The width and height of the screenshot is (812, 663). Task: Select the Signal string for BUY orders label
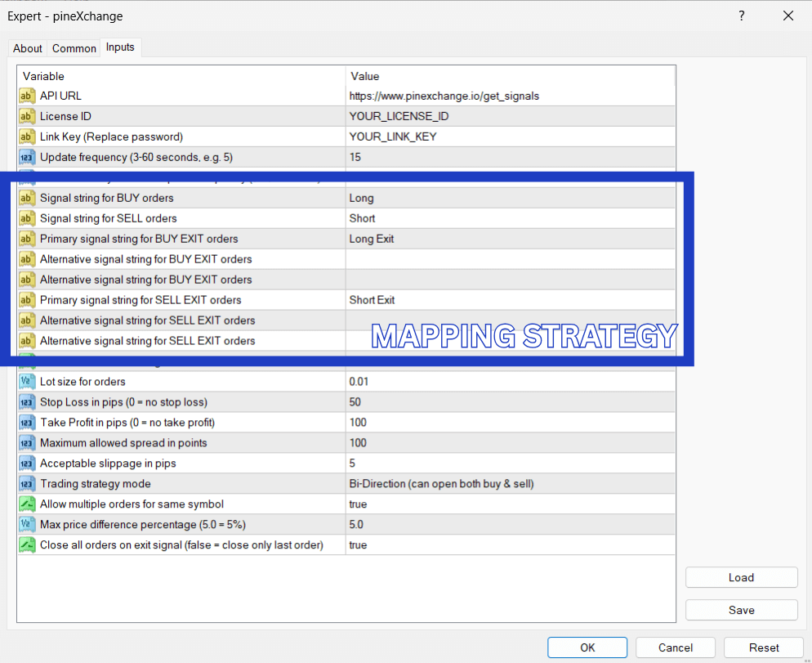pos(107,198)
